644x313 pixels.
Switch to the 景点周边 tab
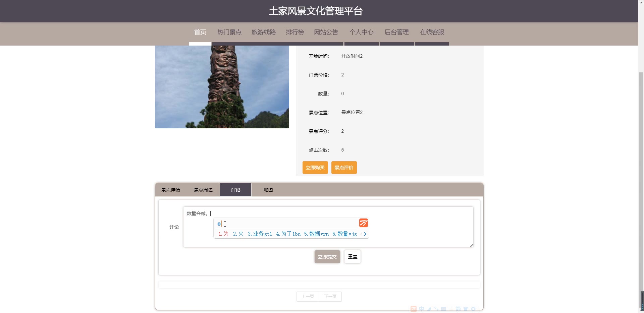(203, 190)
